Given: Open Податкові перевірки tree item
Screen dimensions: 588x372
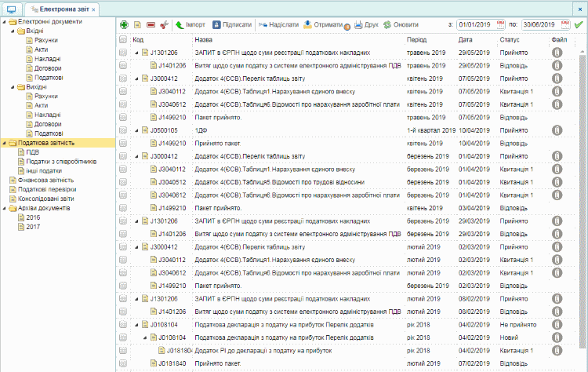Looking at the screenshot, I should tap(47, 190).
